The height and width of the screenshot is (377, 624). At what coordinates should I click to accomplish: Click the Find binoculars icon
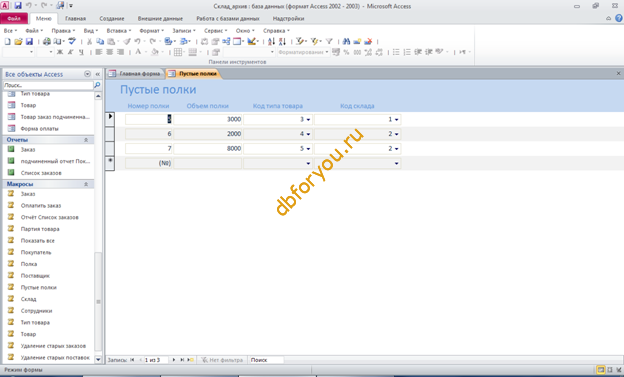(346, 41)
